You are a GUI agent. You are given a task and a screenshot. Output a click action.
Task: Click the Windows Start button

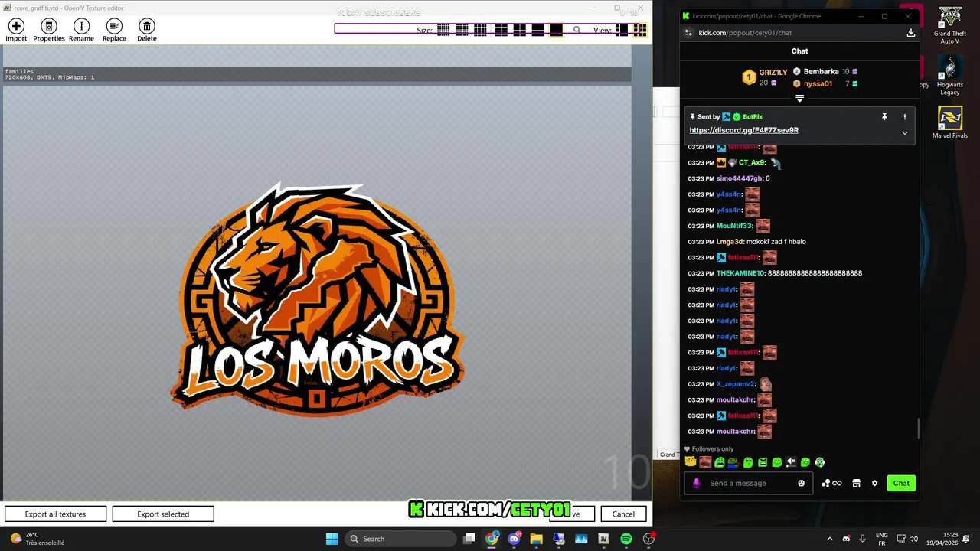click(332, 539)
